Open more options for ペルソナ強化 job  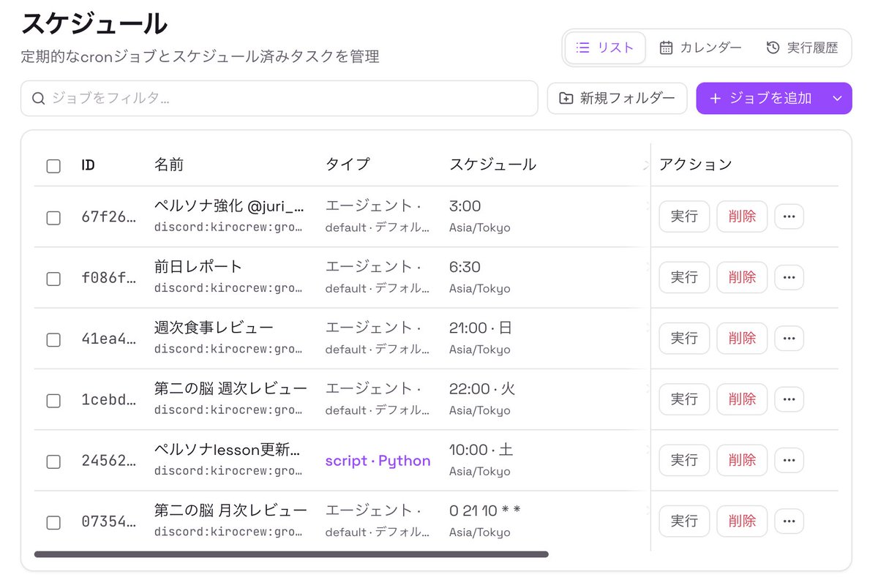tap(789, 216)
